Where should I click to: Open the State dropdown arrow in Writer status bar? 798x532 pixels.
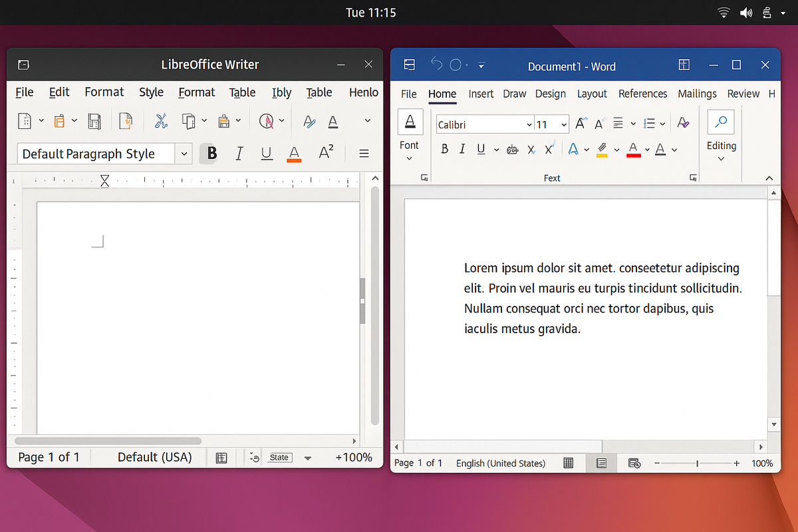pos(307,458)
